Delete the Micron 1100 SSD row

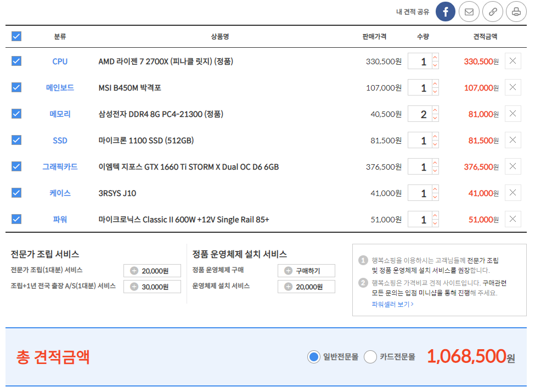click(x=513, y=140)
